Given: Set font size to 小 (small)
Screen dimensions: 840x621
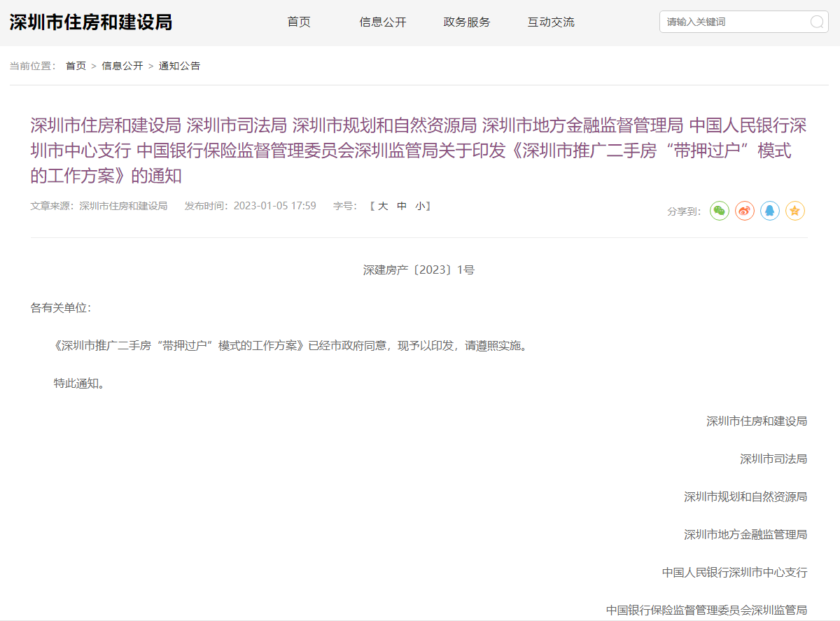Looking at the screenshot, I should [x=419, y=206].
